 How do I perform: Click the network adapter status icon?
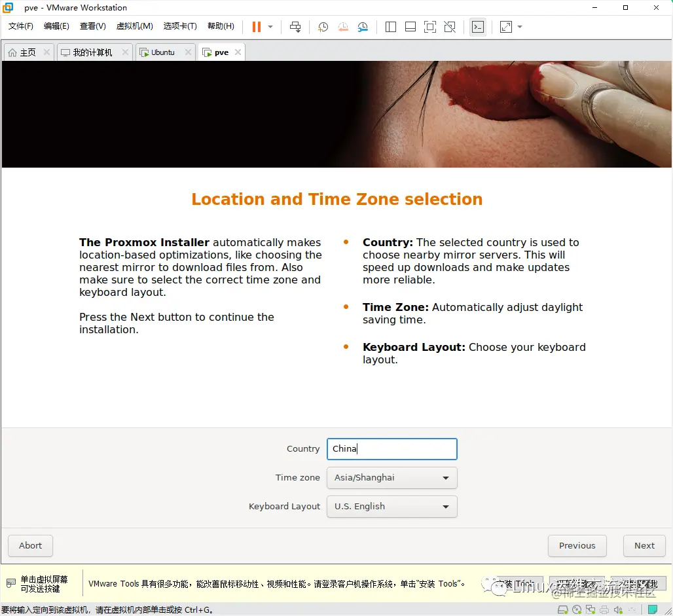pyautogui.click(x=591, y=609)
